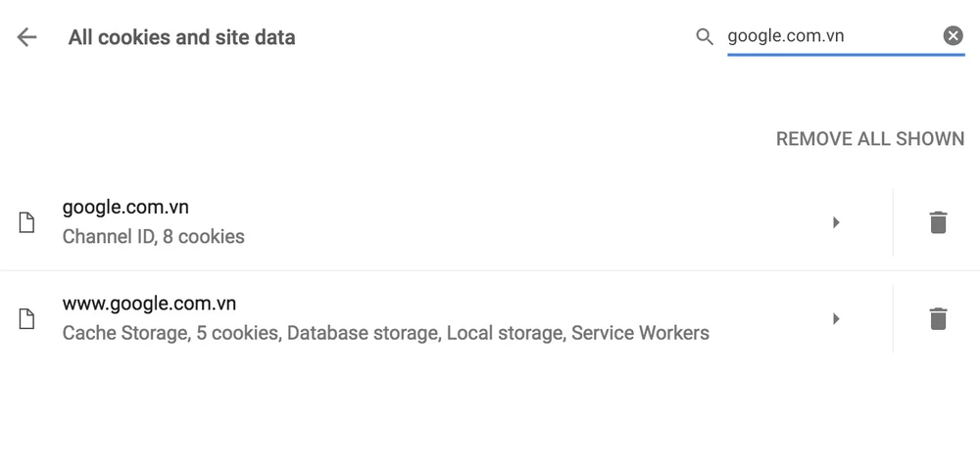Click the "Cache Storage" text
The image size is (980, 473).
pyautogui.click(x=124, y=333)
